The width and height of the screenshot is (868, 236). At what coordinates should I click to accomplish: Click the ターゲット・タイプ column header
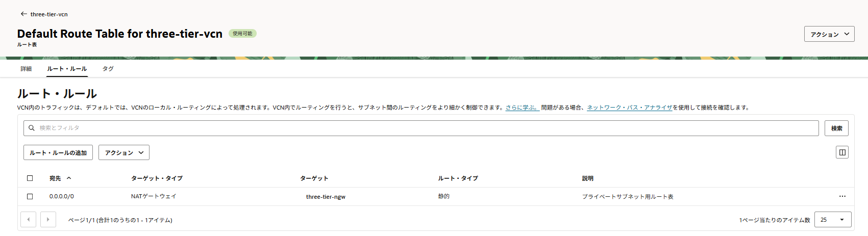coord(157,178)
